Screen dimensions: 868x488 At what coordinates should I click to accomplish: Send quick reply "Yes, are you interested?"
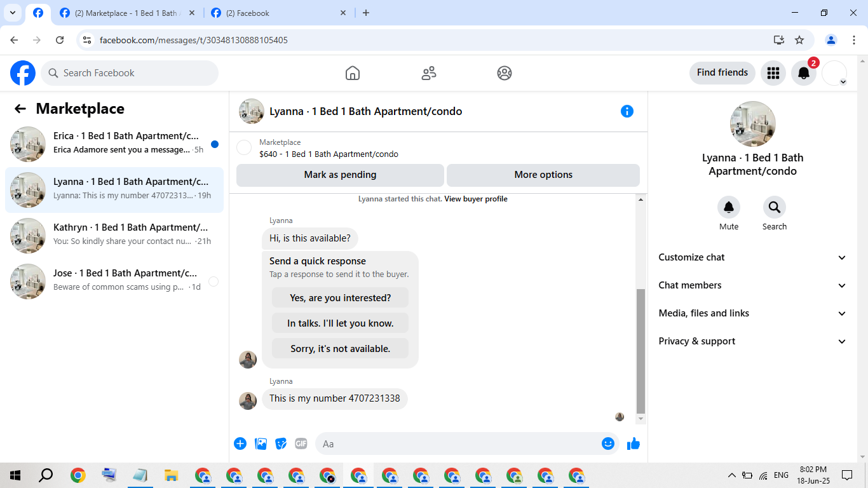pos(340,298)
